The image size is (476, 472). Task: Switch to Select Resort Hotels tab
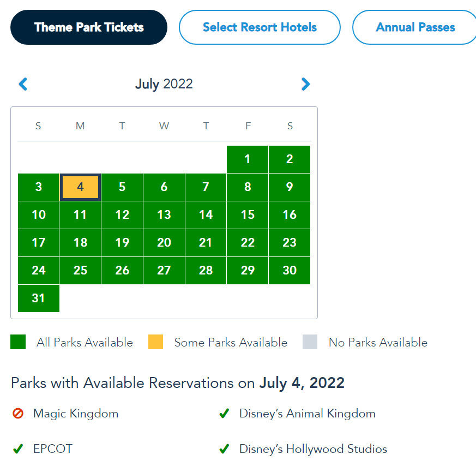[260, 27]
